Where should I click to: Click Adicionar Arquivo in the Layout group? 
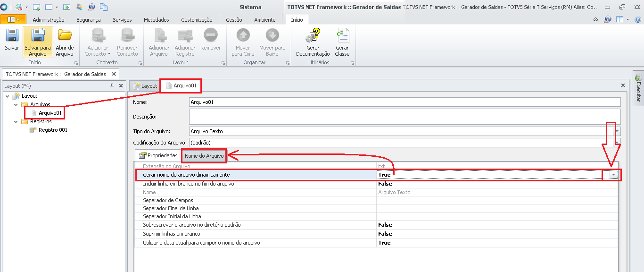click(159, 42)
